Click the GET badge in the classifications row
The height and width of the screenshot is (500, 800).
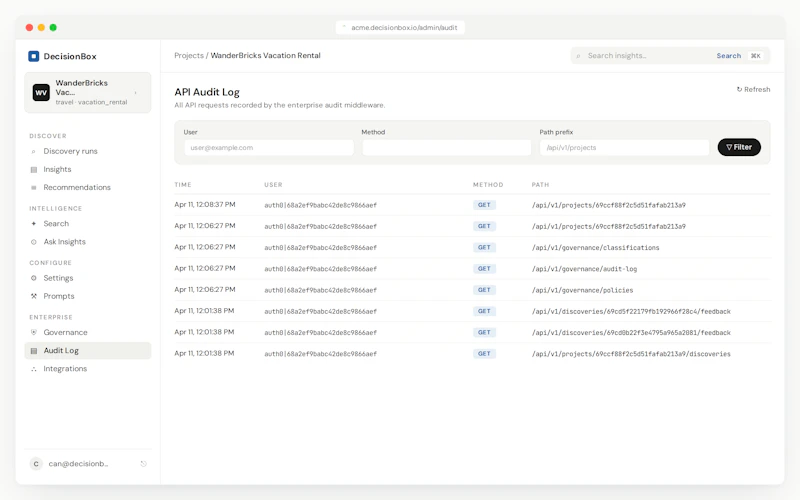(x=484, y=247)
